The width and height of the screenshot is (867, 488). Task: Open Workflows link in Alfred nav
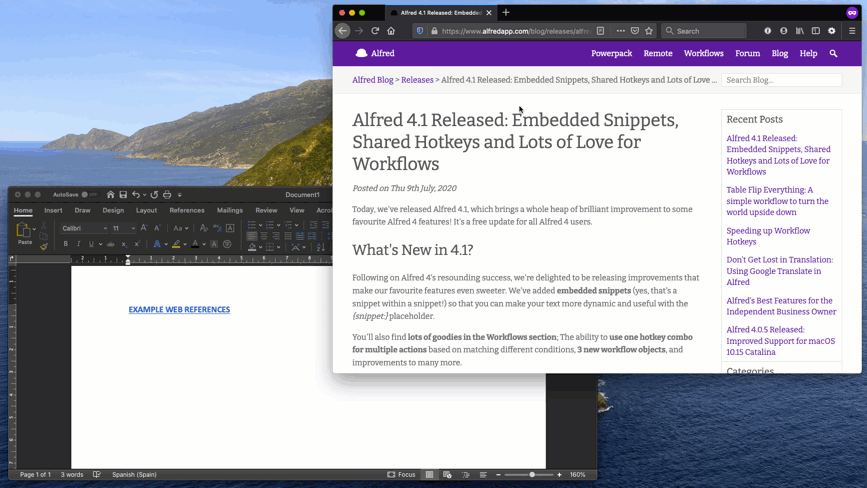point(703,54)
